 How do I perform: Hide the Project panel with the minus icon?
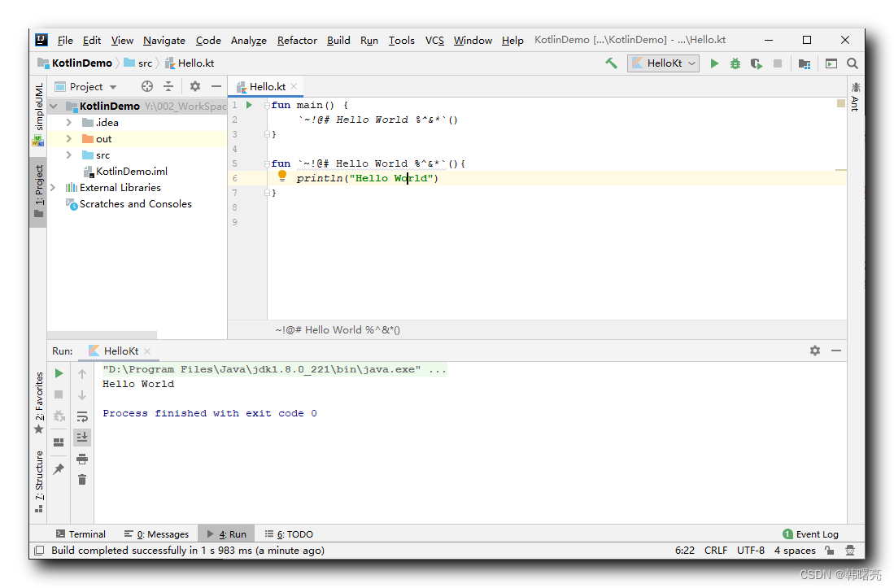click(x=216, y=86)
